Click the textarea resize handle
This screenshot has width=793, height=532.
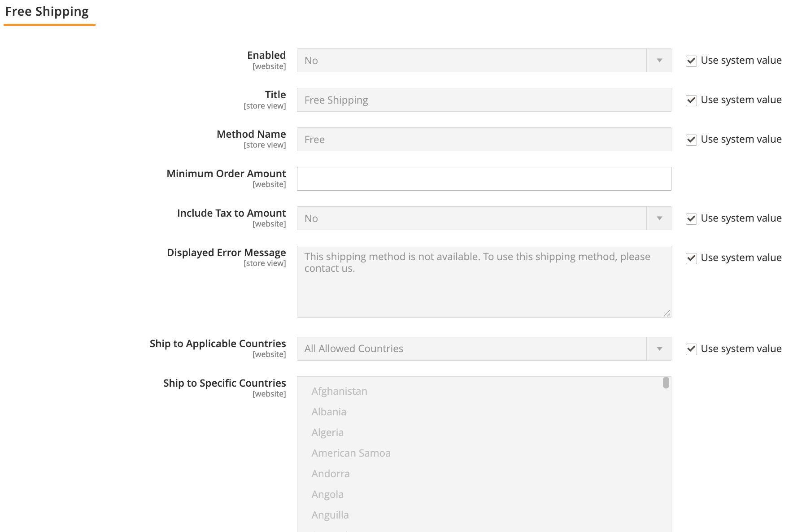click(667, 314)
